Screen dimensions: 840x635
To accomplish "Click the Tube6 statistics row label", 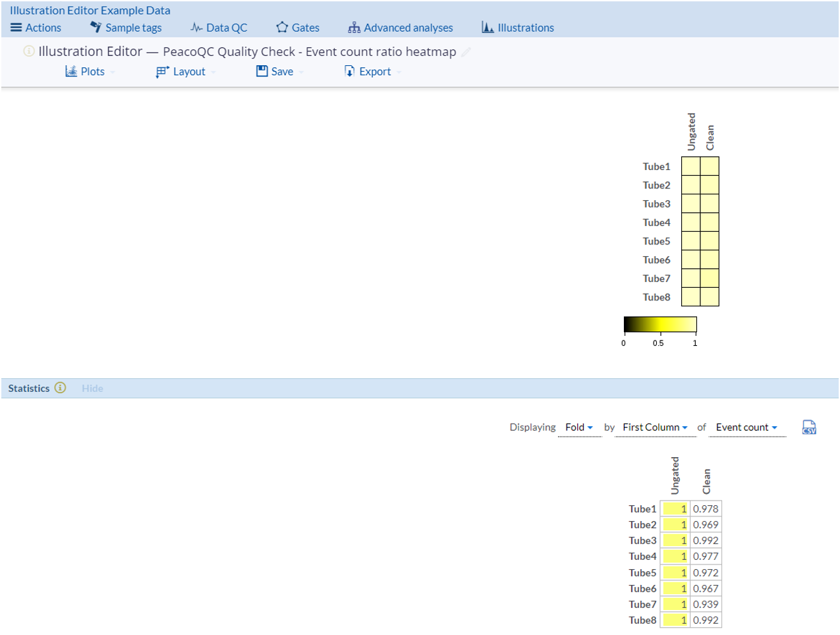I will pos(642,589).
